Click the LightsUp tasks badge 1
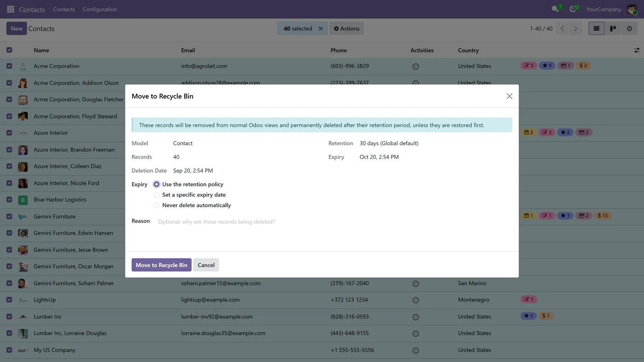The image size is (644, 362). 529,300
